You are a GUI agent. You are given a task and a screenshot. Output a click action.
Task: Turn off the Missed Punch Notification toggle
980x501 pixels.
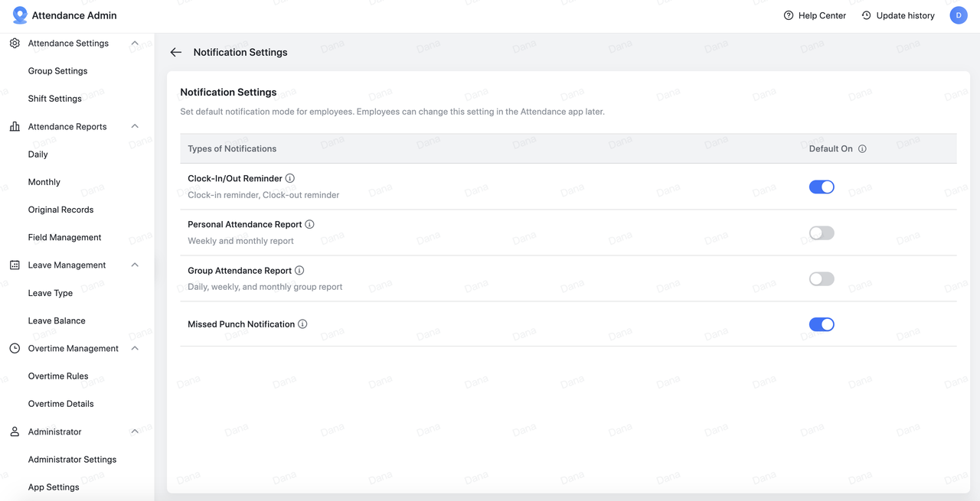822,324
